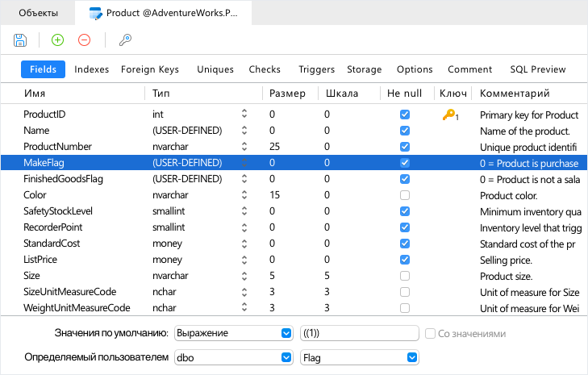Set primary key using toolbar key icon
Screen dimensions: 588x375
[x=125, y=40]
